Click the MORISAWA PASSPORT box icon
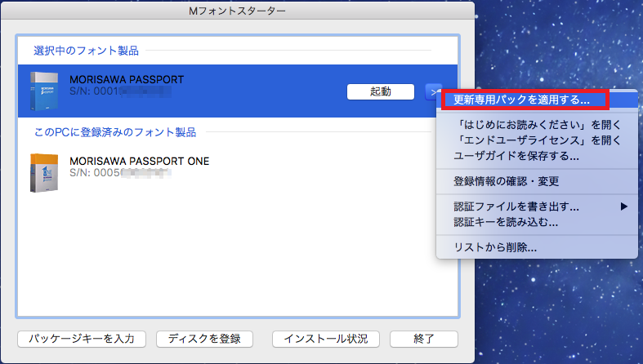The height and width of the screenshot is (364, 643). click(x=44, y=91)
